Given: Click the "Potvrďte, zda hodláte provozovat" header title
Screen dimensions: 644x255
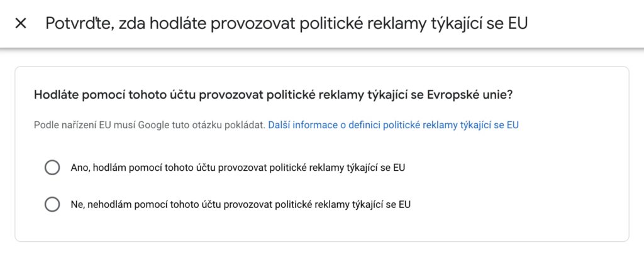Looking at the screenshot, I should (x=286, y=24).
